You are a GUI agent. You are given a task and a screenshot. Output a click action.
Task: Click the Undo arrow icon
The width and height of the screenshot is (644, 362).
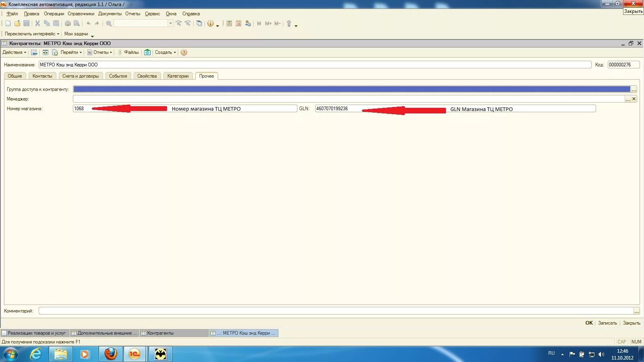(88, 23)
